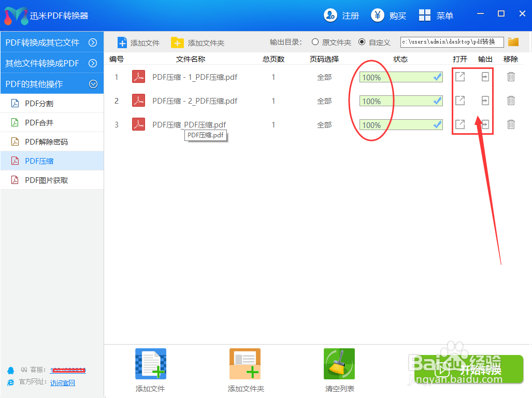This screenshot has width=532, height=398.
Task: Click the 添加文件夹 toolbar folder icon
Action: coord(177,42)
